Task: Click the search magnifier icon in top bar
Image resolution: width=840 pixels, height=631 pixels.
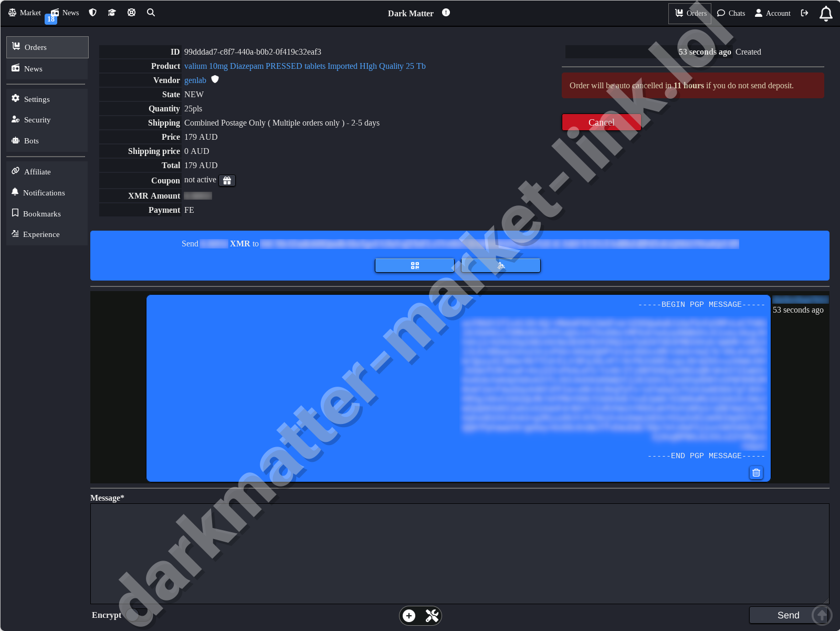Action: point(151,13)
